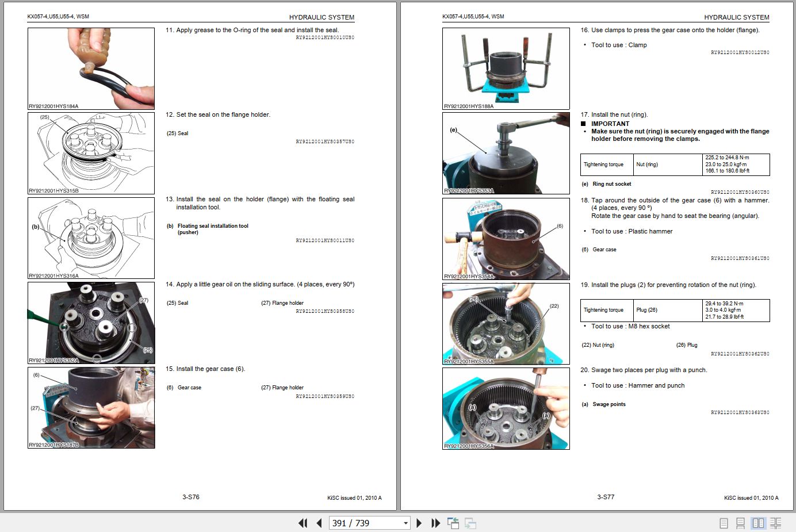Viewport: 796px width, 532px height.
Task: Click the gear case installation photo RY9212001HYS187B
Action: pos(90,408)
